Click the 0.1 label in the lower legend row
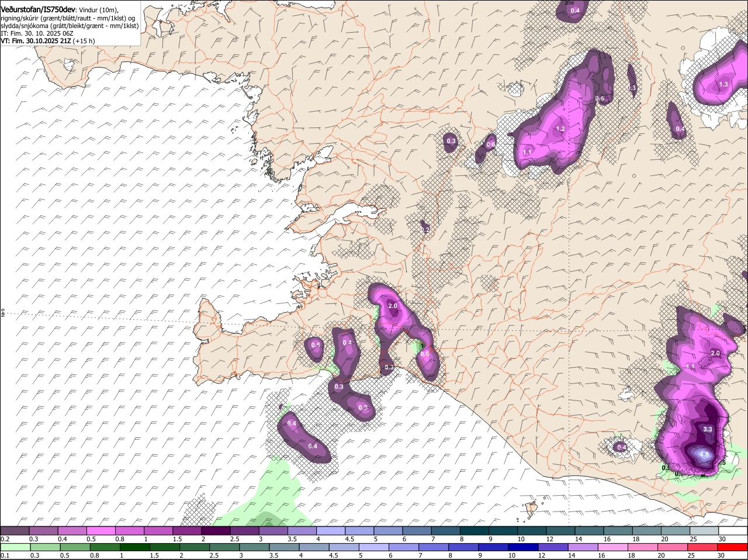The height and width of the screenshot is (560, 748). point(5,555)
